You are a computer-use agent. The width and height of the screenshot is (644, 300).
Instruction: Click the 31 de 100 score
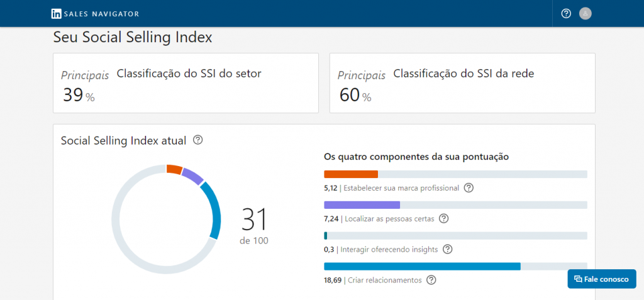[x=254, y=225]
